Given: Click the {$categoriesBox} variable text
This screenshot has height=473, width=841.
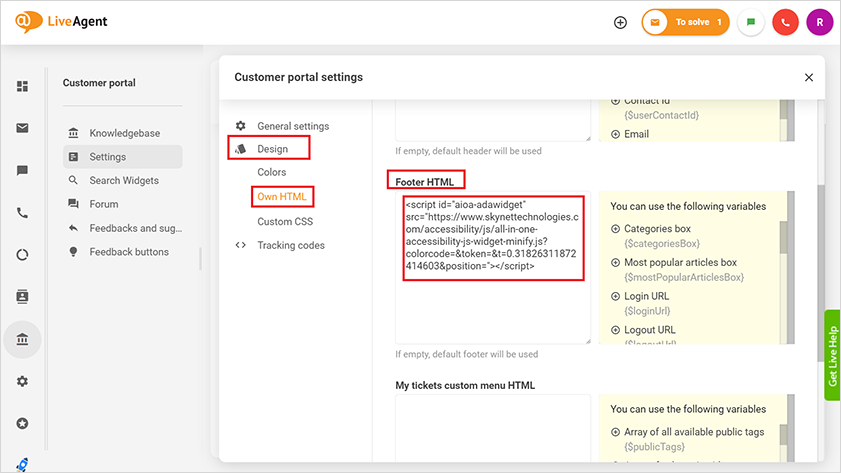Looking at the screenshot, I should coord(662,243).
